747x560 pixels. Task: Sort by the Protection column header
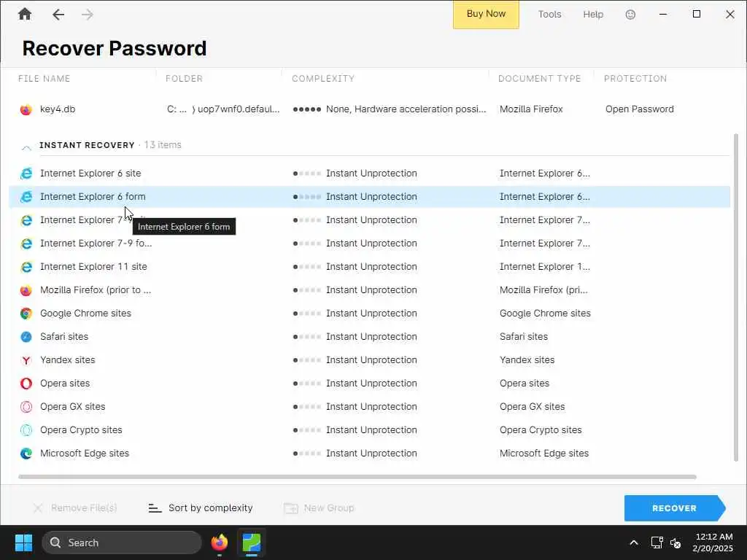click(x=635, y=79)
